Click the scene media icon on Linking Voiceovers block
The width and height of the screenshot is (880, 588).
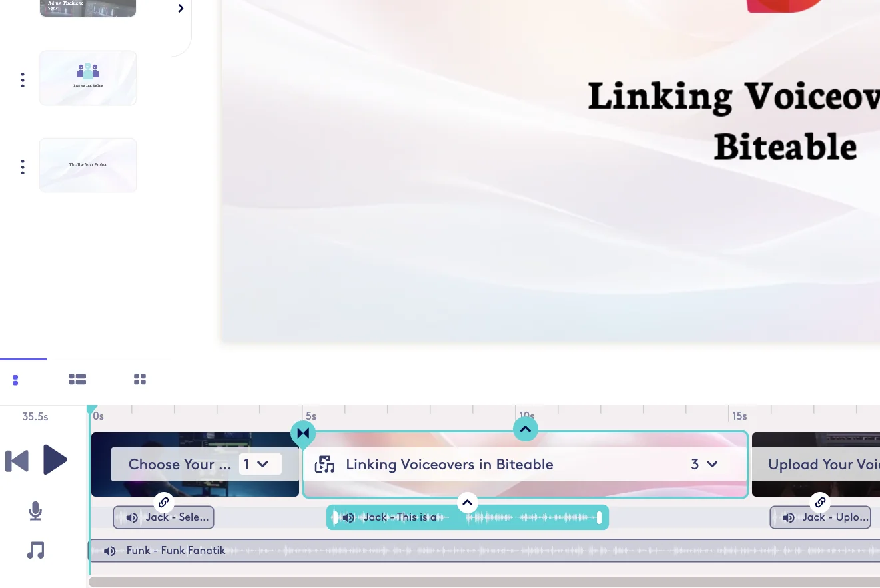[x=324, y=464]
